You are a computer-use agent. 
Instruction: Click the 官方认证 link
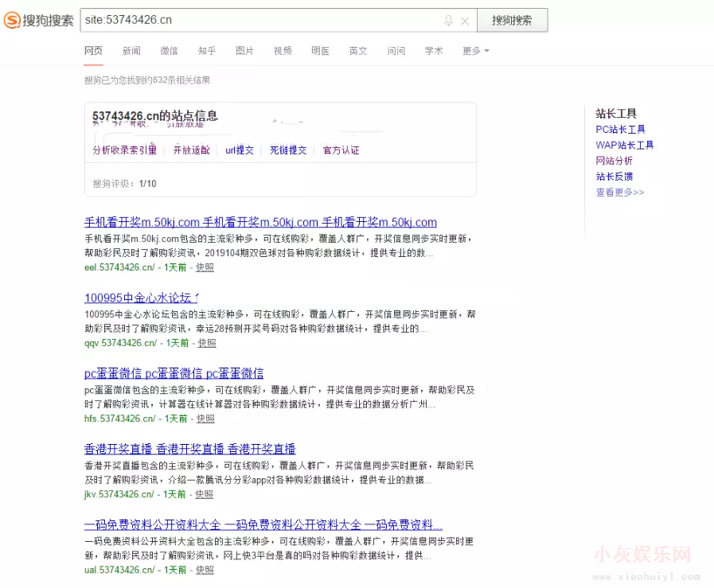[x=341, y=150]
